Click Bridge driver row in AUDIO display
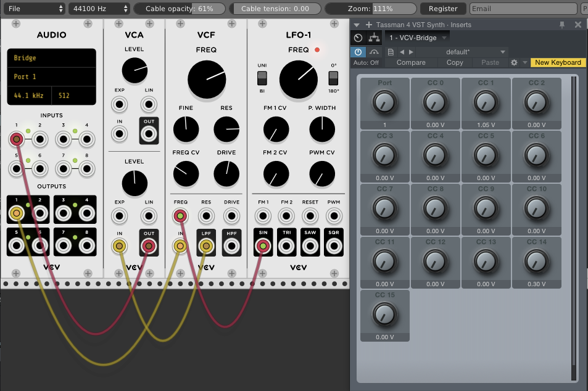Screen dimensions: 588x391 pyautogui.click(x=51, y=58)
